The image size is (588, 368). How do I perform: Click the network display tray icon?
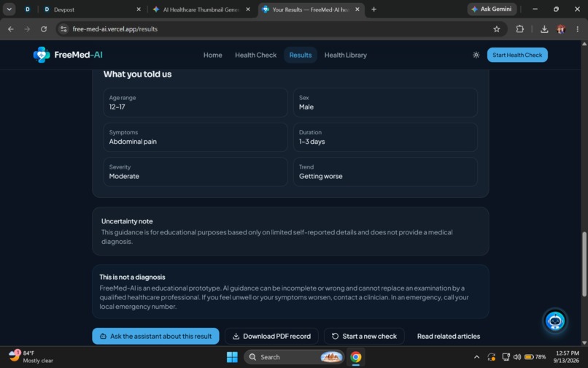[506, 357]
